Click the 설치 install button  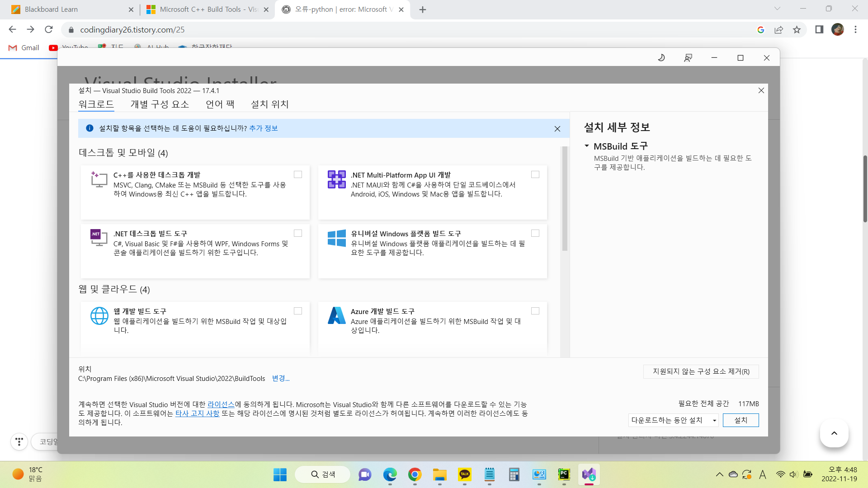(x=741, y=420)
